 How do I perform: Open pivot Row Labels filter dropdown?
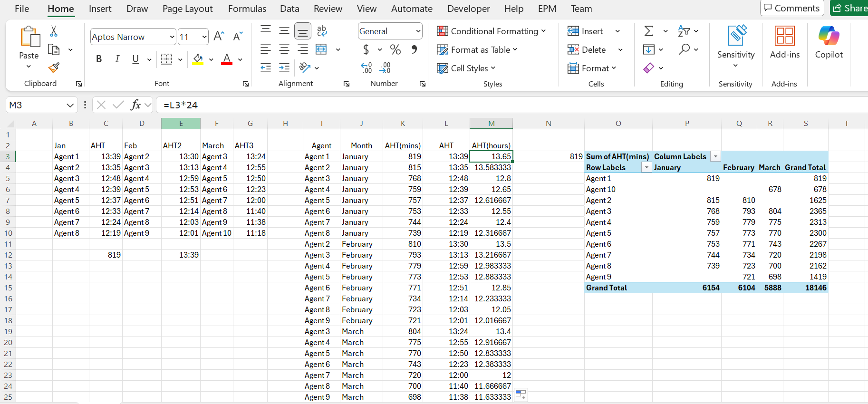pyautogui.click(x=646, y=167)
